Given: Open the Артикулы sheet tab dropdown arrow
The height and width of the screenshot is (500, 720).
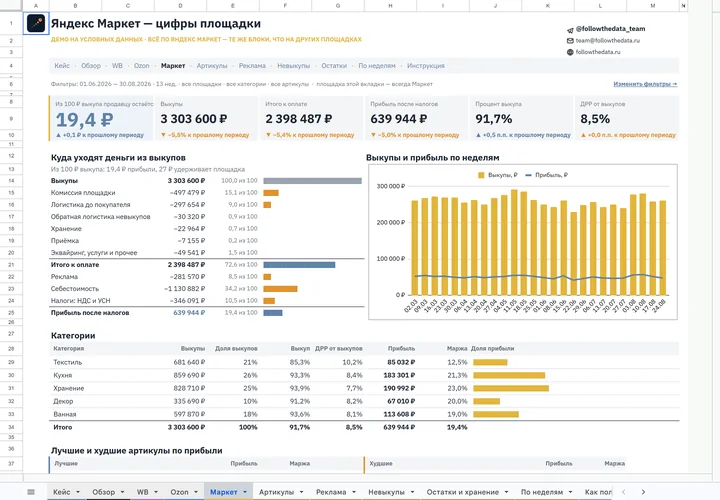Looking at the screenshot, I should 301,492.
